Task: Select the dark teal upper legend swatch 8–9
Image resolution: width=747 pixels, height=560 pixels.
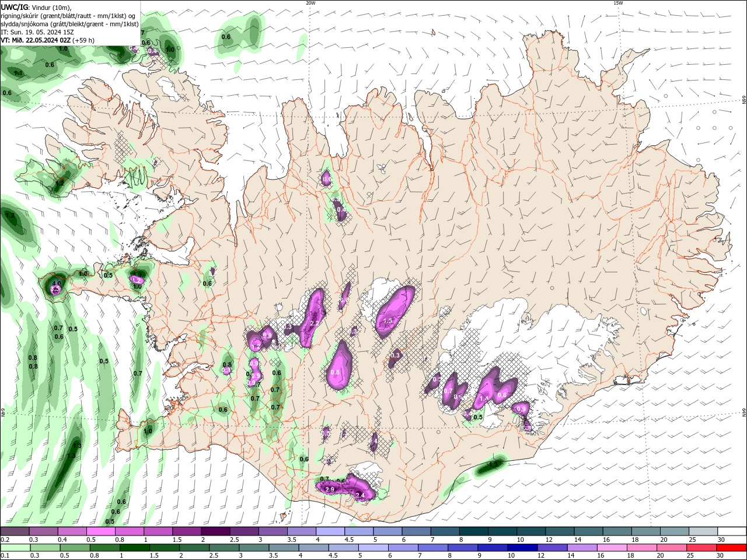Action: 473,531
